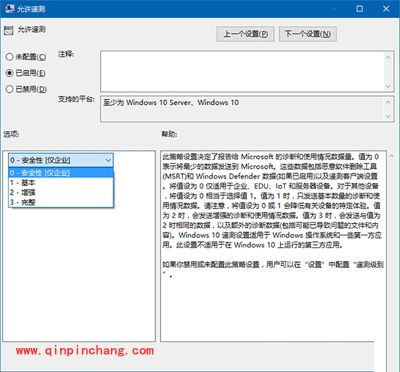This screenshot has height=372, width=400.
Task: Click the help description text panel
Action: click(273, 246)
